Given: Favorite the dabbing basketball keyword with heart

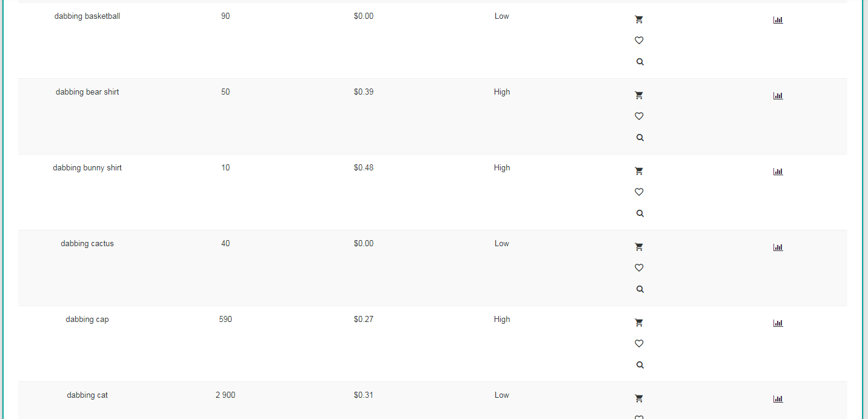Looking at the screenshot, I should [x=639, y=41].
